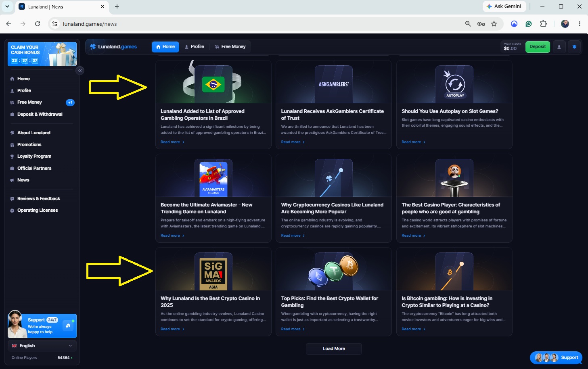
Task: Select the Profile tab in top navigation
Action: (194, 47)
